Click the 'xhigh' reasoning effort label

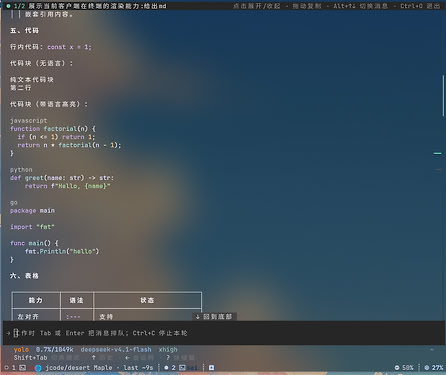coord(168,349)
